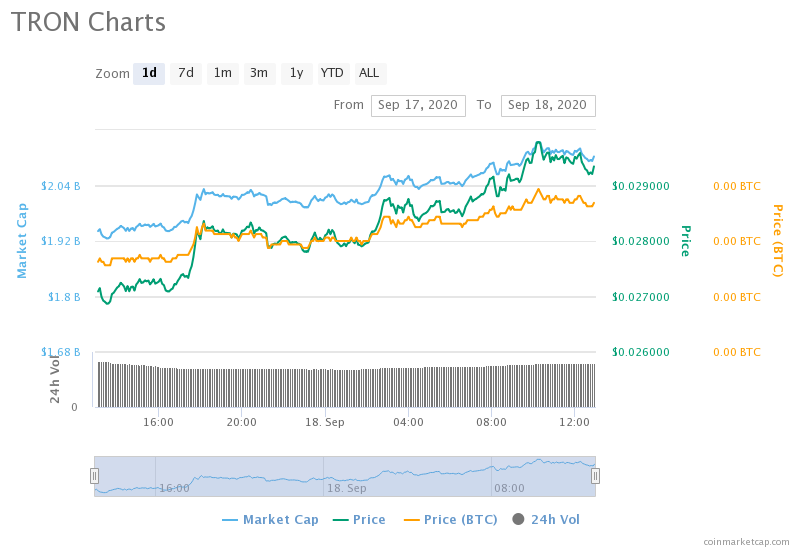Click the $1.68 B market cap axis label
This screenshot has width=800, height=550.
pyautogui.click(x=61, y=352)
